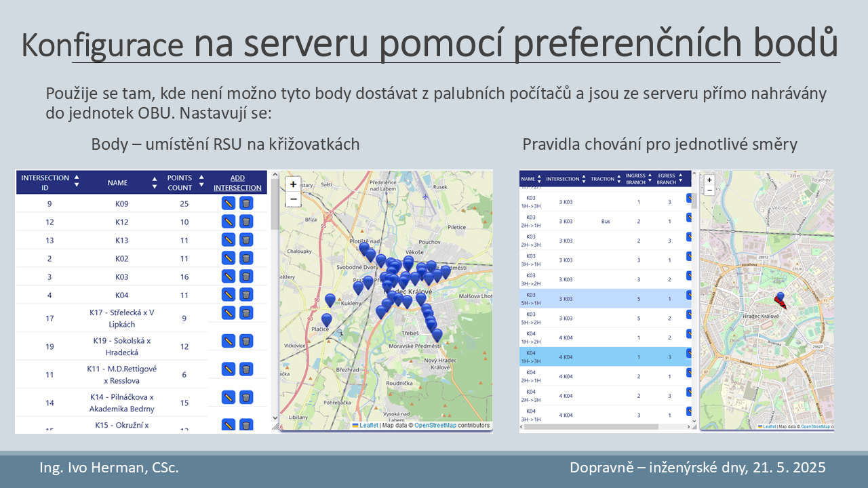Sort by Intersection ID column arrows
The image size is (868, 488).
(77, 180)
